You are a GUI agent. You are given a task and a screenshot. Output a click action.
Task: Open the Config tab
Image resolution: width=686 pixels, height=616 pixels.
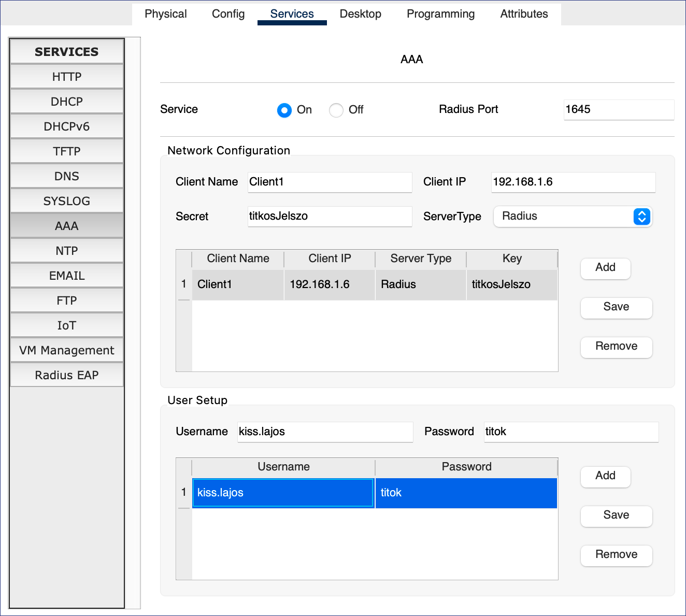point(228,14)
